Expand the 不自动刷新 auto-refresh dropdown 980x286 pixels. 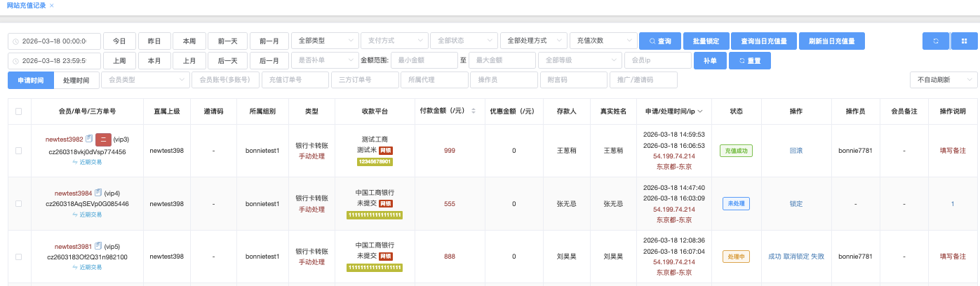(x=943, y=80)
